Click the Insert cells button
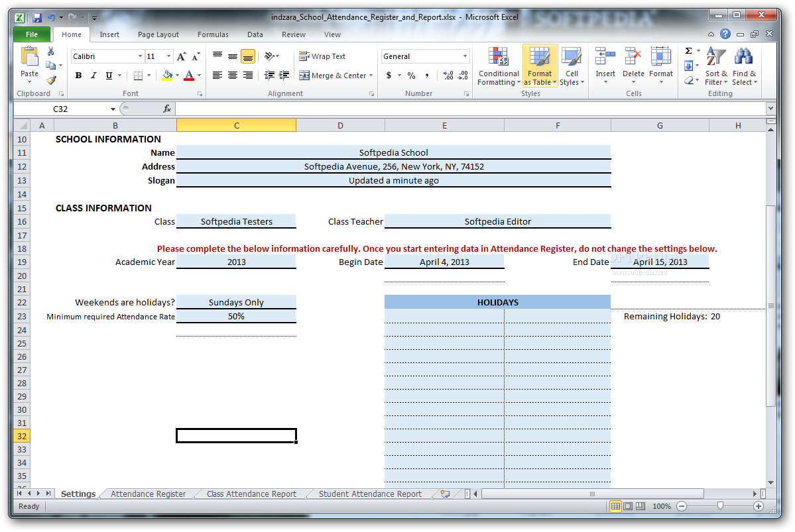 605,66
